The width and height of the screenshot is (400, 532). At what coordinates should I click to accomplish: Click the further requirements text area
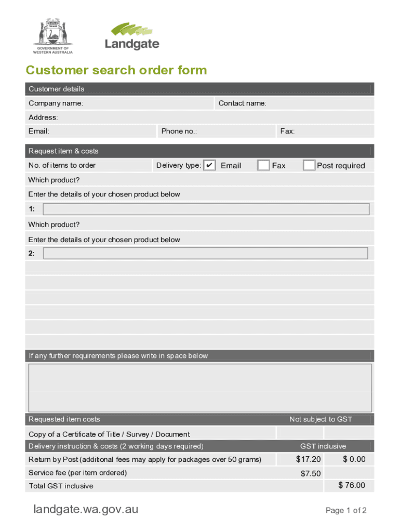coord(200,388)
